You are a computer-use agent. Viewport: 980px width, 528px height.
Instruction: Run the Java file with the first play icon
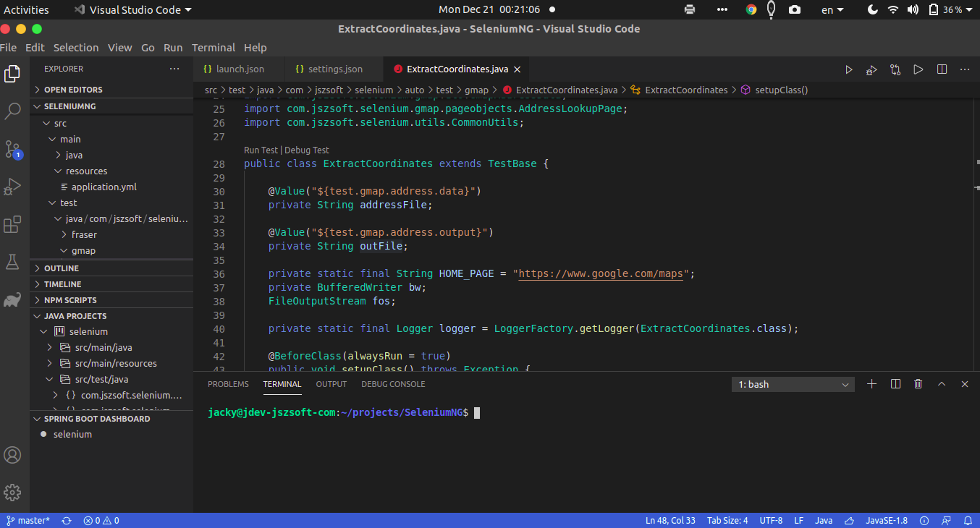click(x=849, y=69)
